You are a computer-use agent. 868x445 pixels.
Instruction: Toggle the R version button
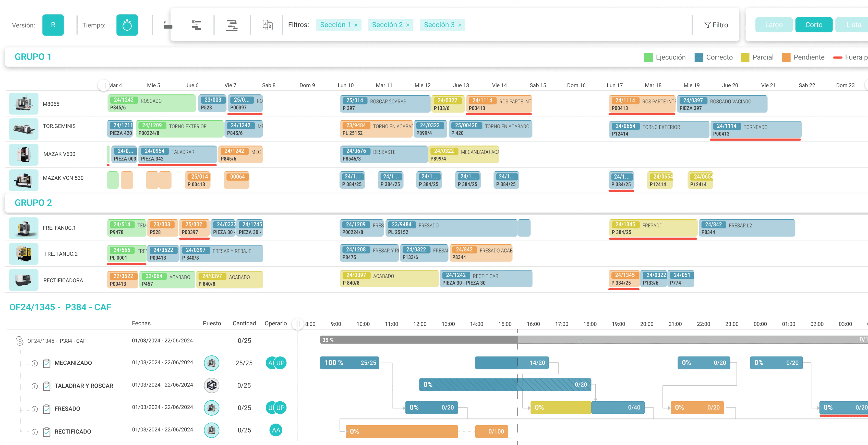click(53, 25)
